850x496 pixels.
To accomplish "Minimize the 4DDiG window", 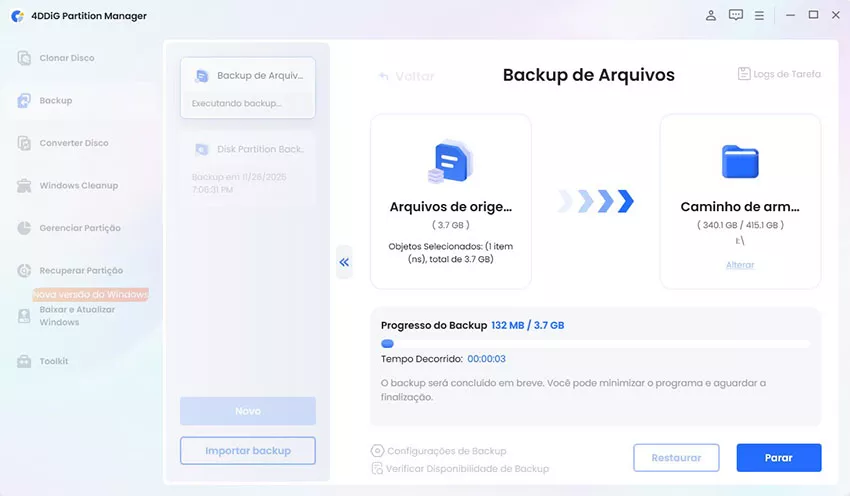I will pos(790,15).
